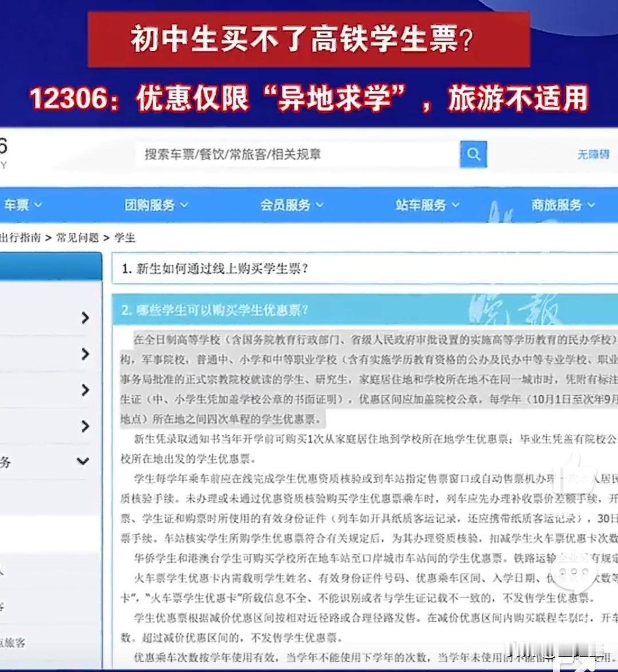618x672 pixels.
Task: Click the 学生 breadcrumb item
Action: click(124, 237)
